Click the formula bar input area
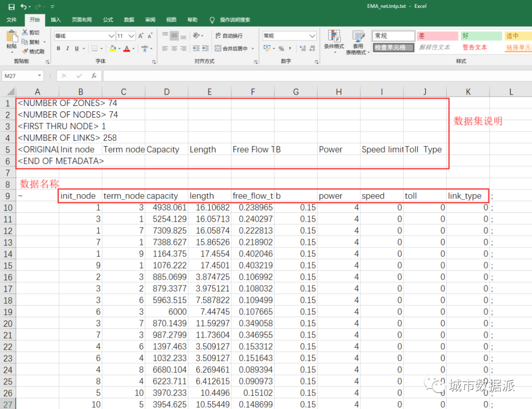 317,76
